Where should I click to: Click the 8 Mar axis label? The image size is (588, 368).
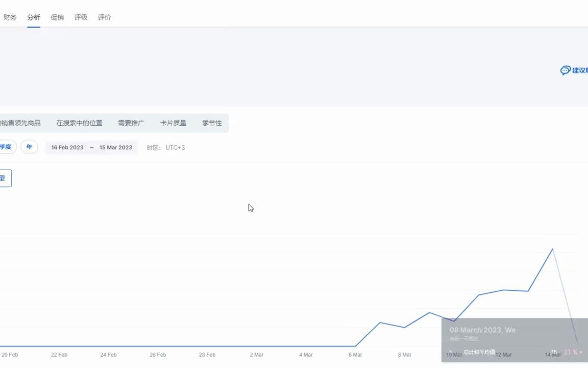[404, 355]
